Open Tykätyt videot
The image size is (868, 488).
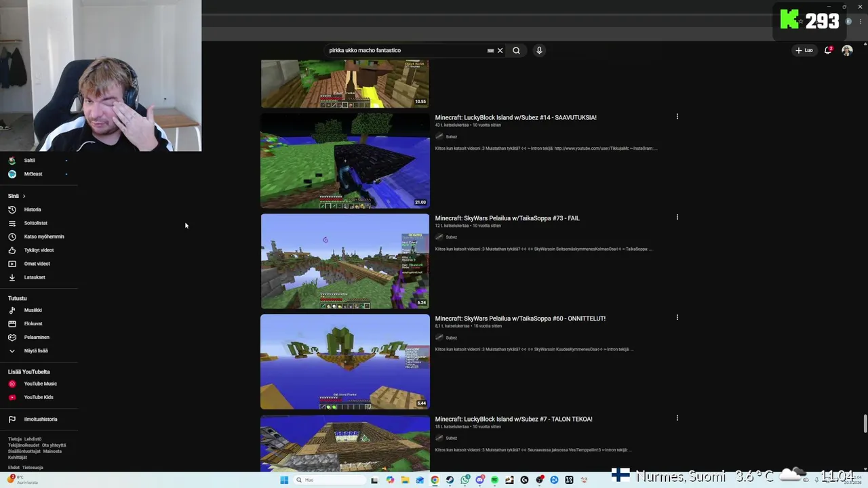pos(39,250)
